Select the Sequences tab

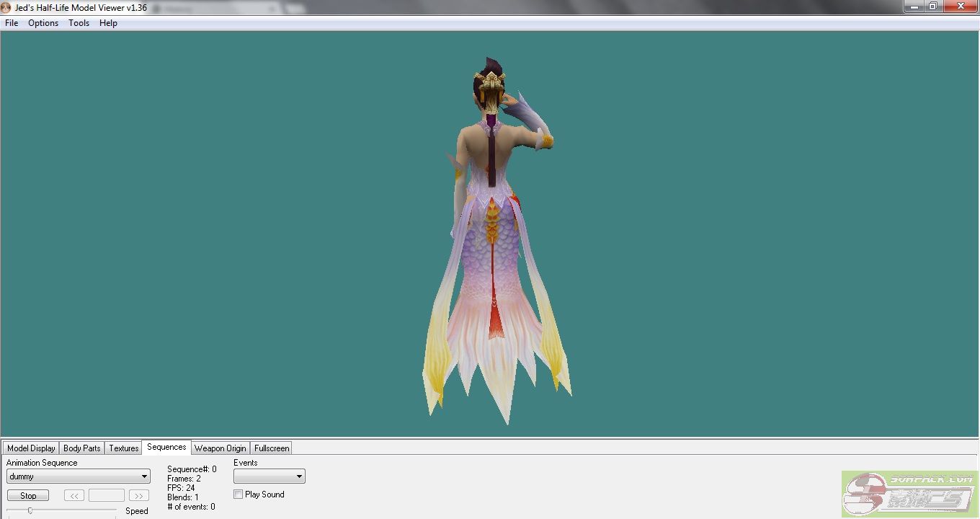[x=166, y=448]
